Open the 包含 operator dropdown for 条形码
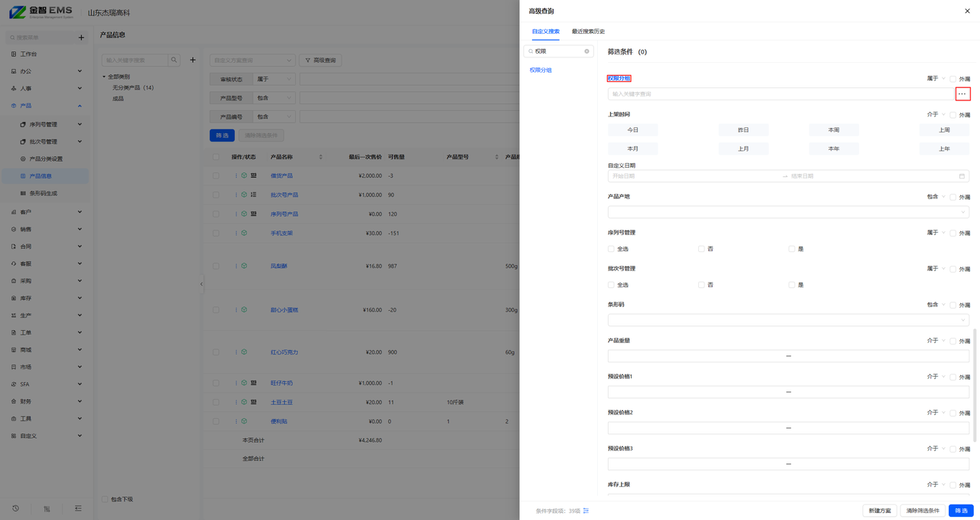 [x=936, y=304]
